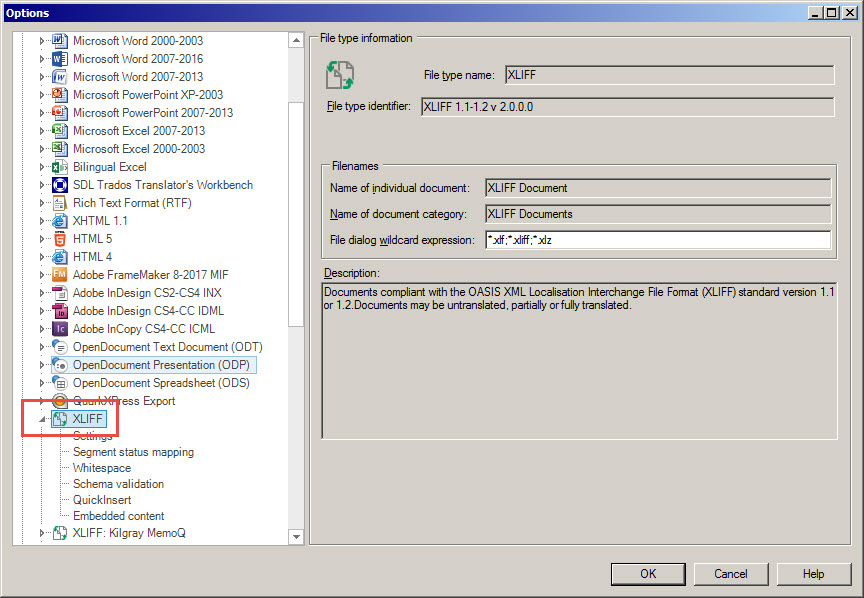
Task: Click the XLIFF: Kilgray MemoQ icon
Action: coord(60,533)
